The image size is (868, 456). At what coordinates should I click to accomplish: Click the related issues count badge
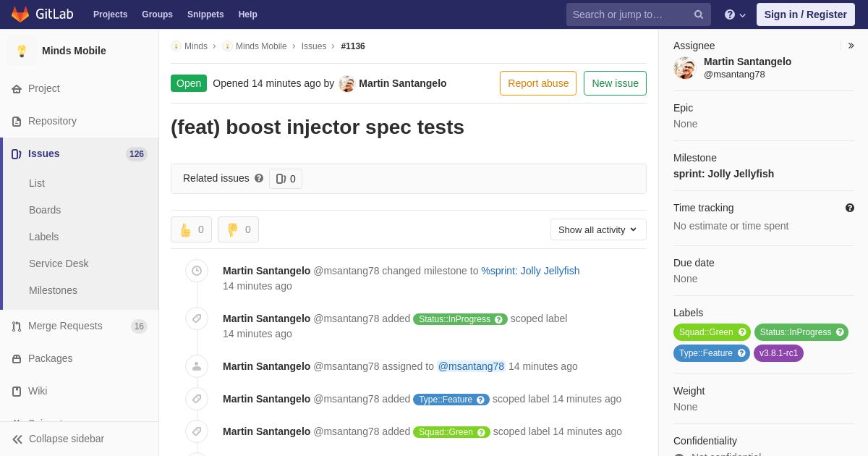[286, 179]
